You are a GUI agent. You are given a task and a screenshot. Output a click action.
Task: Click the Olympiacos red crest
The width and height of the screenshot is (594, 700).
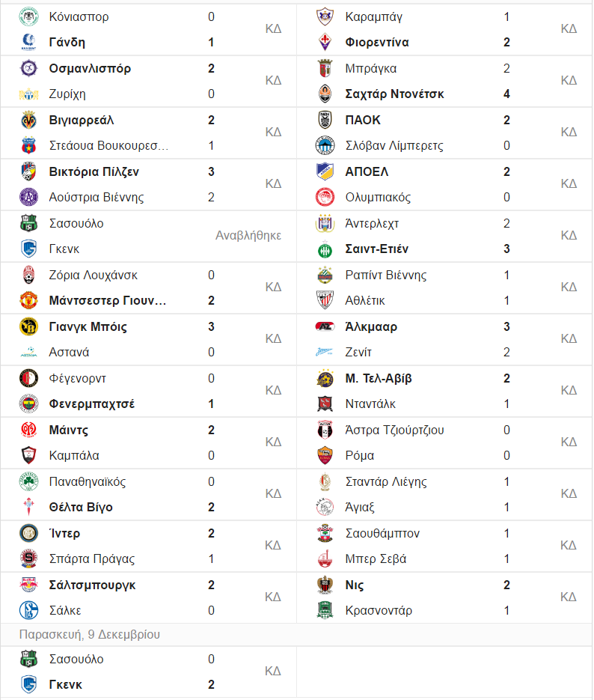point(325,198)
